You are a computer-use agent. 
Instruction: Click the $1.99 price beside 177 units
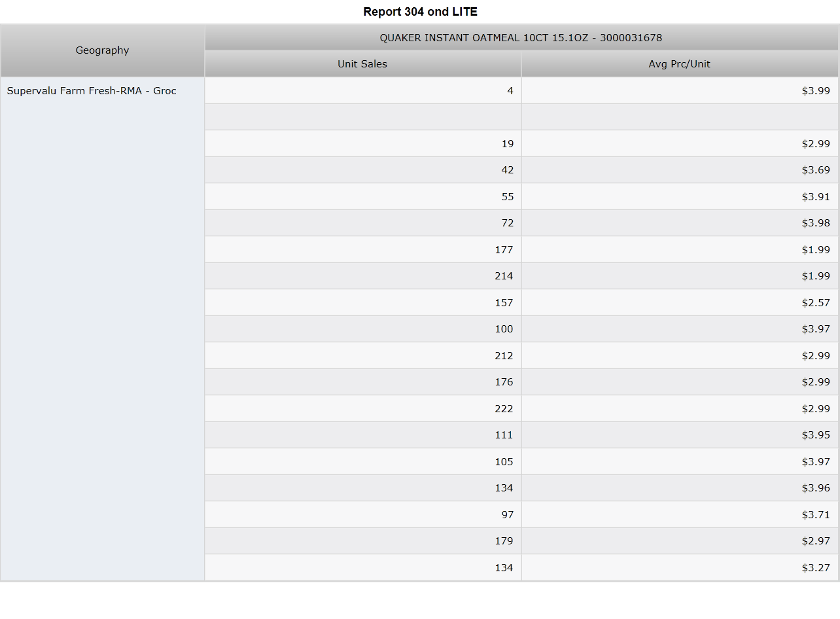pyautogui.click(x=680, y=250)
